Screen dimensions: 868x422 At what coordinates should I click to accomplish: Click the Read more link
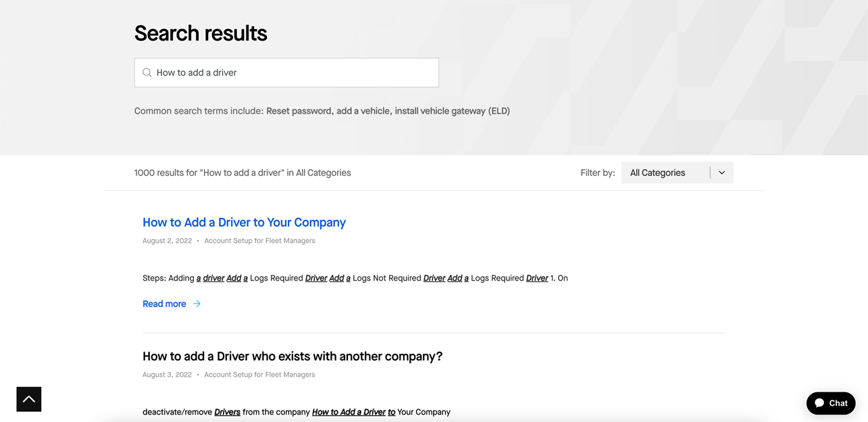[164, 304]
